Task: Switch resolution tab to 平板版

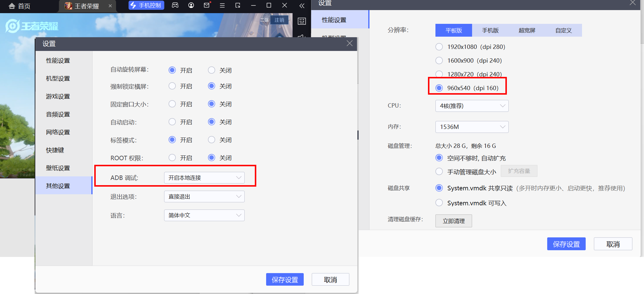Action: [x=453, y=30]
